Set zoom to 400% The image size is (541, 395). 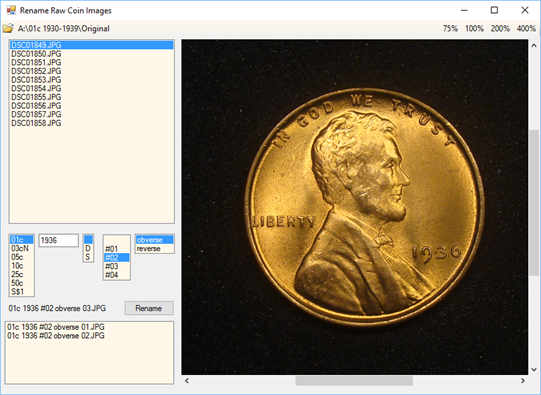pos(526,29)
